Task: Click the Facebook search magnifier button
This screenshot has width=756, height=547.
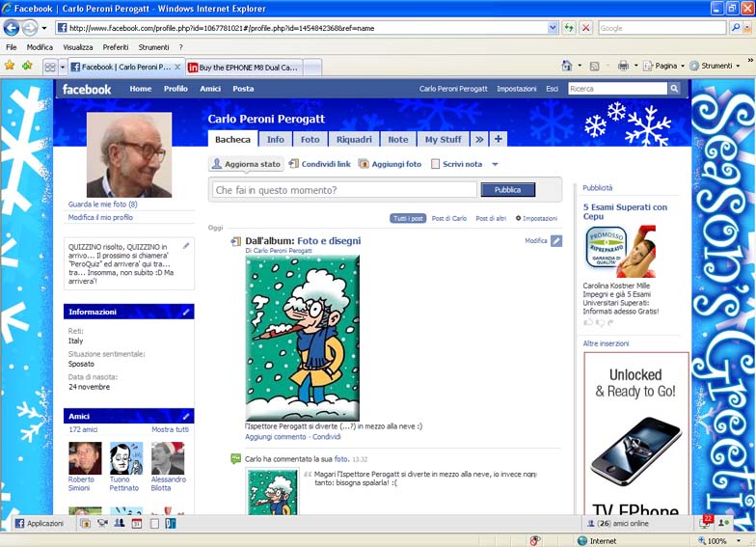Action: [x=674, y=89]
